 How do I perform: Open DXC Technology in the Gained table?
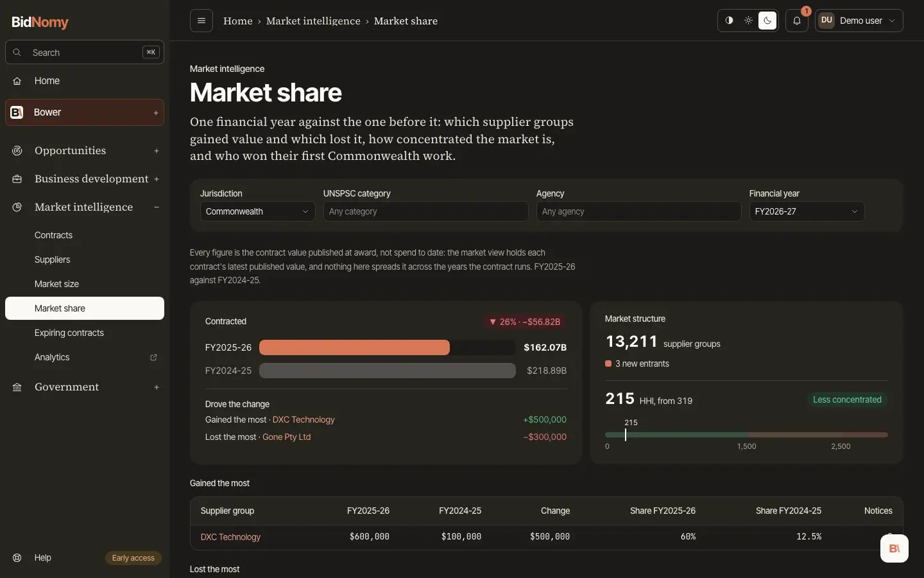230,538
